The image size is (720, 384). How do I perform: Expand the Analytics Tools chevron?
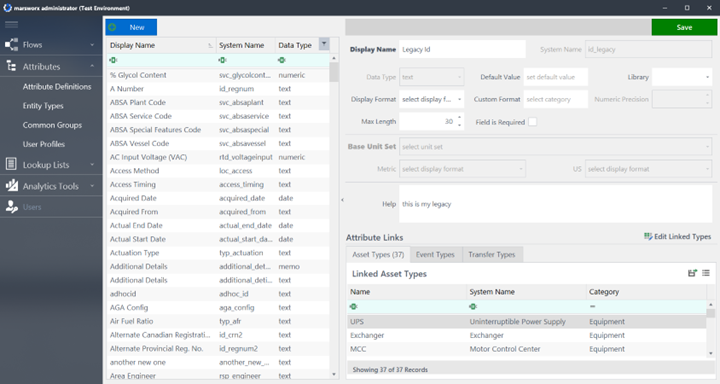click(x=92, y=186)
